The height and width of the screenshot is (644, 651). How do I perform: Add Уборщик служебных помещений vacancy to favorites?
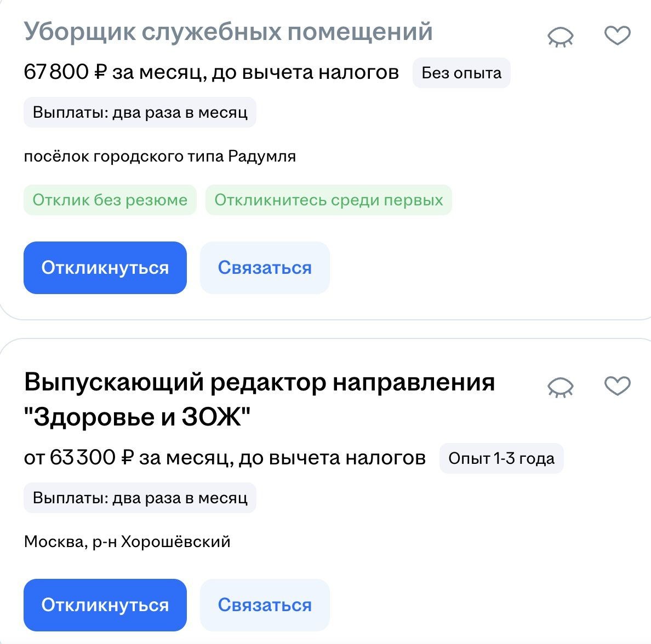tap(618, 36)
